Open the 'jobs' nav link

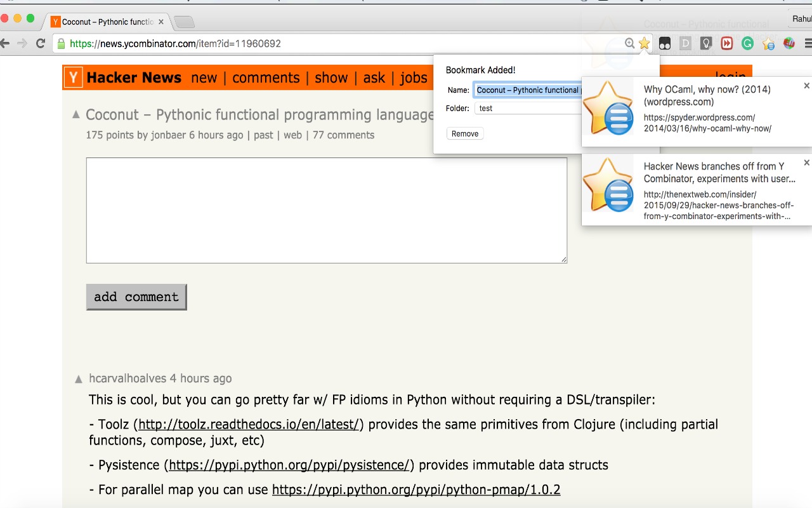(x=414, y=77)
